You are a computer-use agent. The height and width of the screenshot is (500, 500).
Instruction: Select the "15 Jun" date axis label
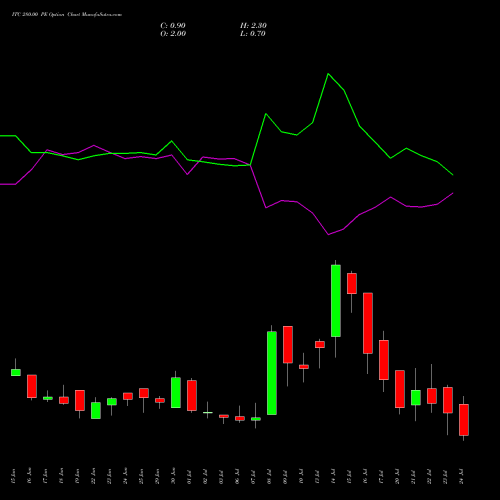tap(13, 476)
